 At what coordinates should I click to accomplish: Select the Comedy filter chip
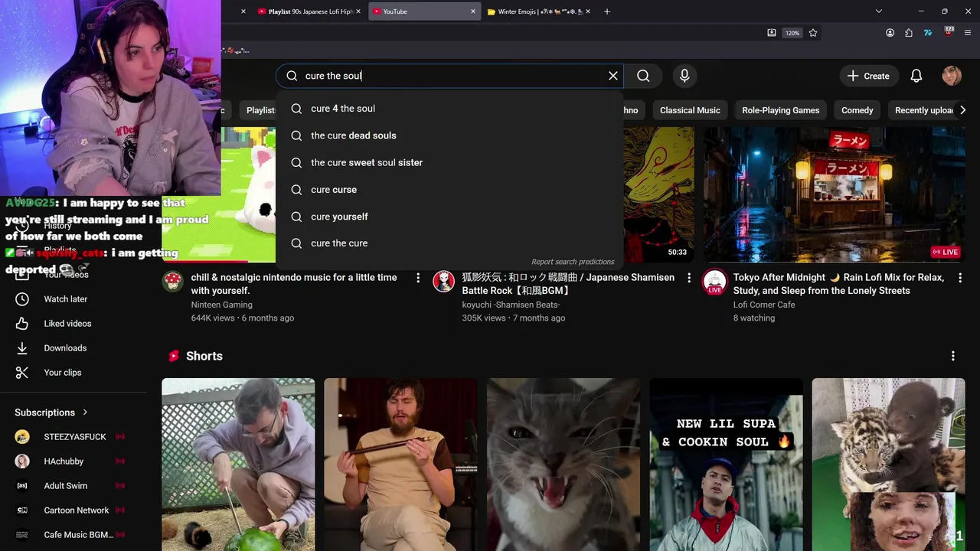coord(857,110)
